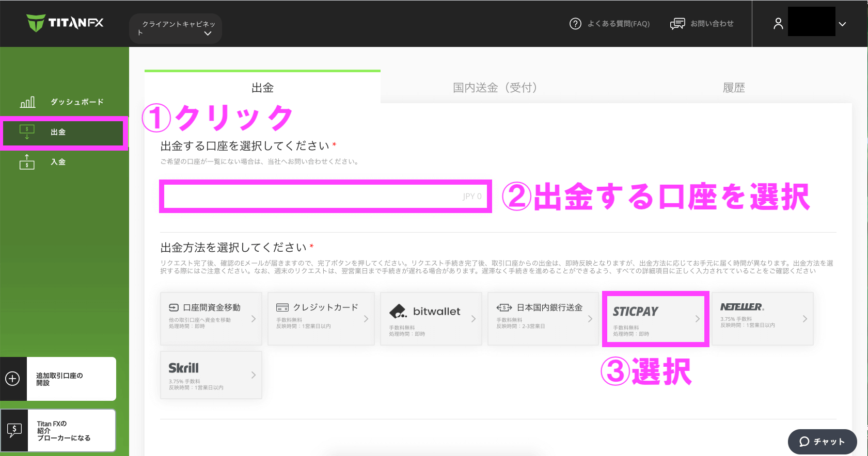Click the 出金方法を選択してください heading
The width and height of the screenshot is (868, 456).
point(233,248)
